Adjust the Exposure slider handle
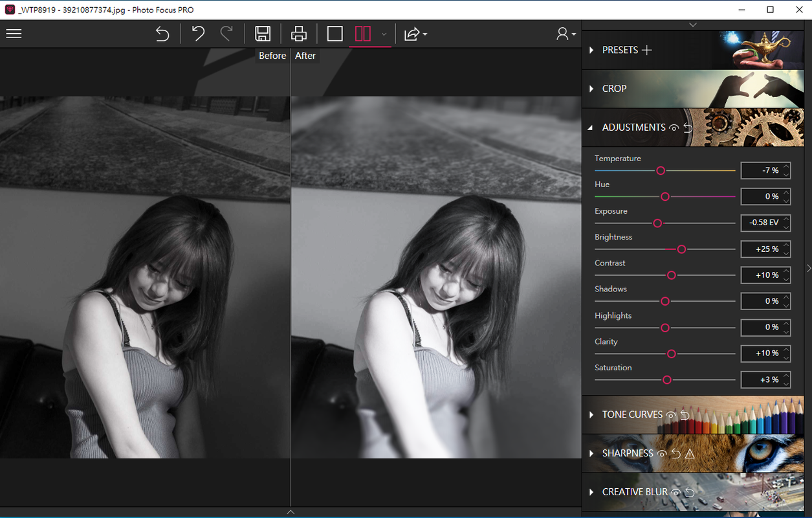 coord(657,223)
